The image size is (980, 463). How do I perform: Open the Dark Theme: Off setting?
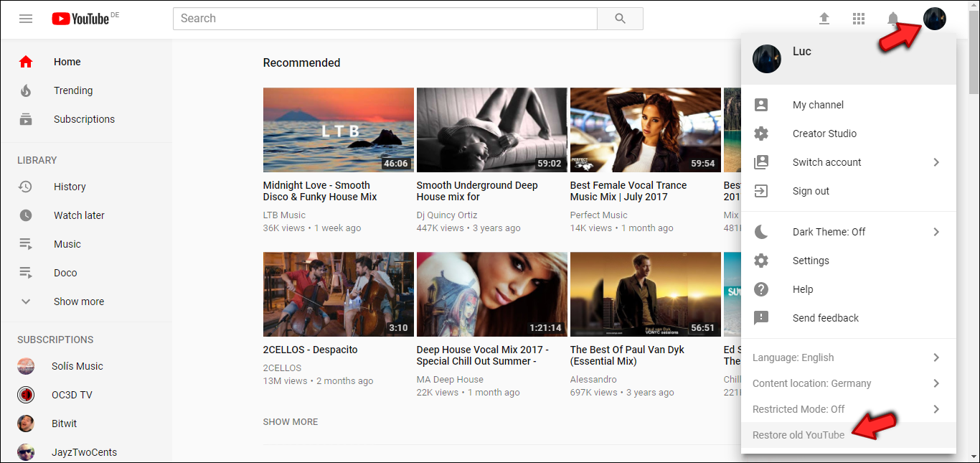pyautogui.click(x=849, y=232)
